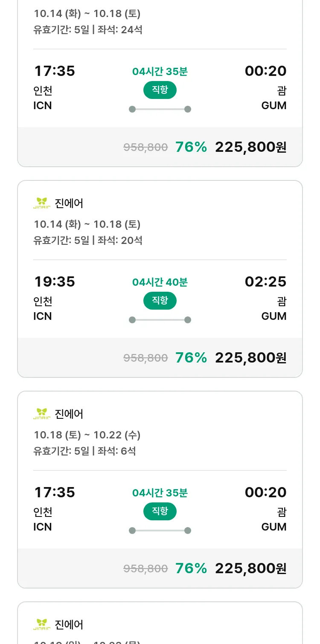Select the 02:25 arrival time
This screenshot has width=320, height=644.
click(265, 281)
